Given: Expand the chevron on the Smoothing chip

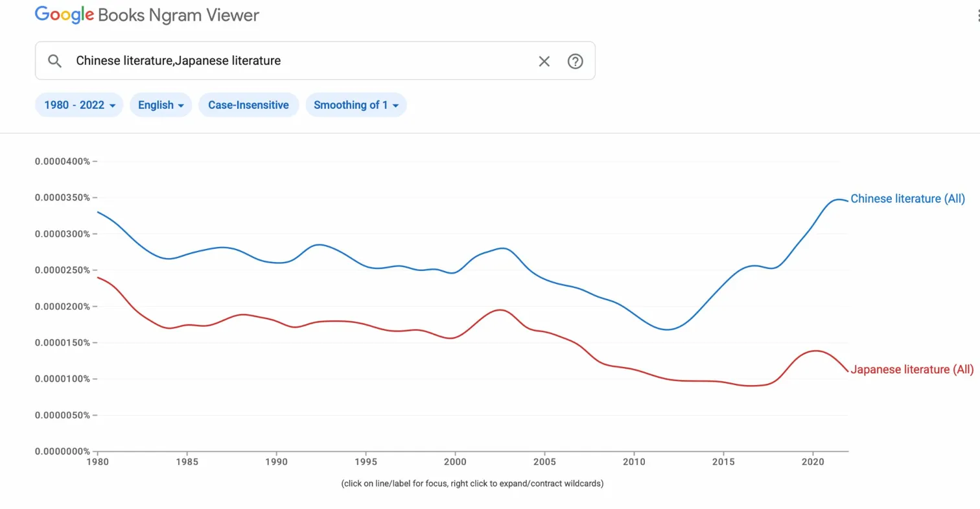Looking at the screenshot, I should pyautogui.click(x=395, y=105).
